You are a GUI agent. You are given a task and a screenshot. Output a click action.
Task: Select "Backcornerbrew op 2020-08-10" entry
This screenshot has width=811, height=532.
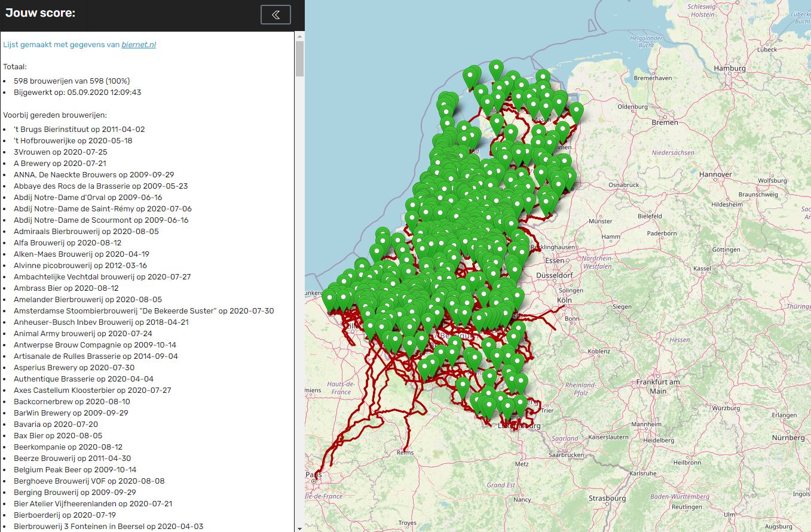click(72, 402)
